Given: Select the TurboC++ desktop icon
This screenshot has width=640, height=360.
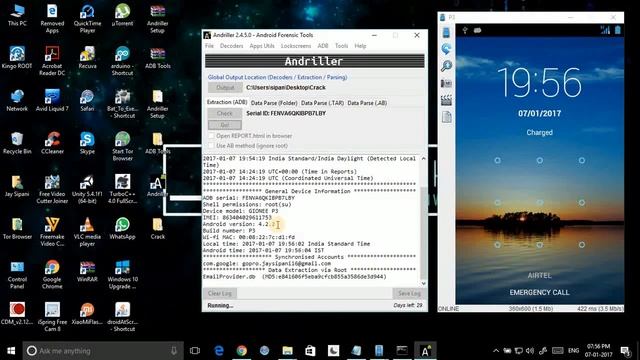Looking at the screenshot, I should (x=122, y=189).
